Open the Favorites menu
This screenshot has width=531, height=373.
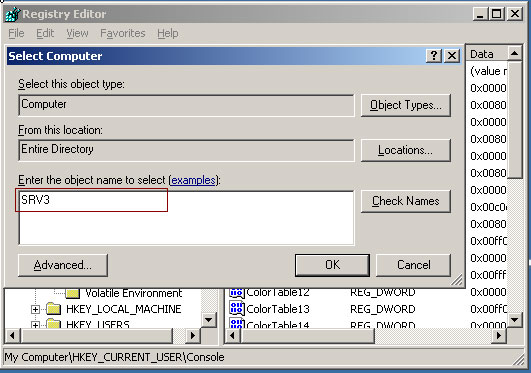coord(123,33)
